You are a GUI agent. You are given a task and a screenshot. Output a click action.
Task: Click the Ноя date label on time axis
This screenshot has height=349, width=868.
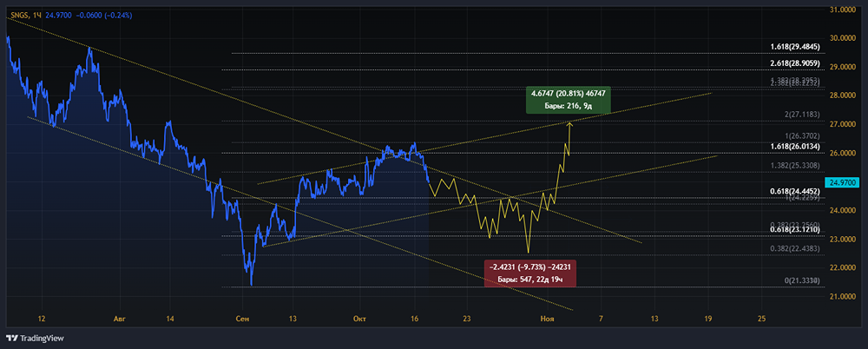548,319
